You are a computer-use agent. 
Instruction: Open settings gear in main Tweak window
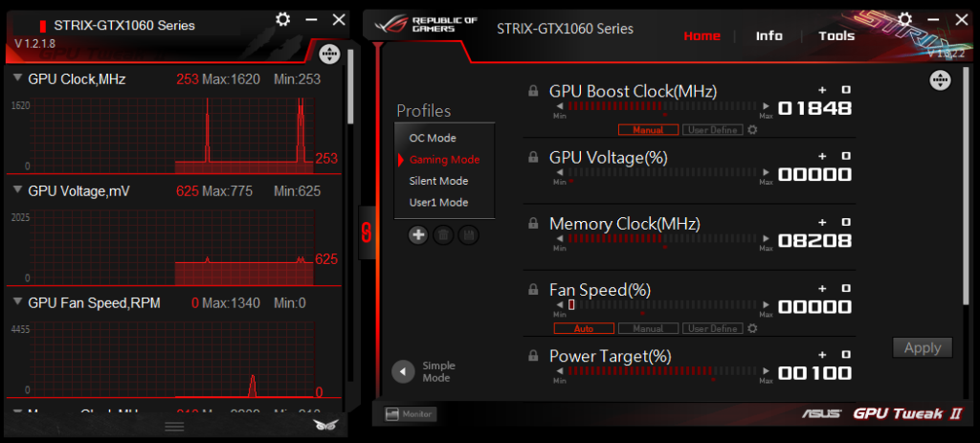[905, 19]
